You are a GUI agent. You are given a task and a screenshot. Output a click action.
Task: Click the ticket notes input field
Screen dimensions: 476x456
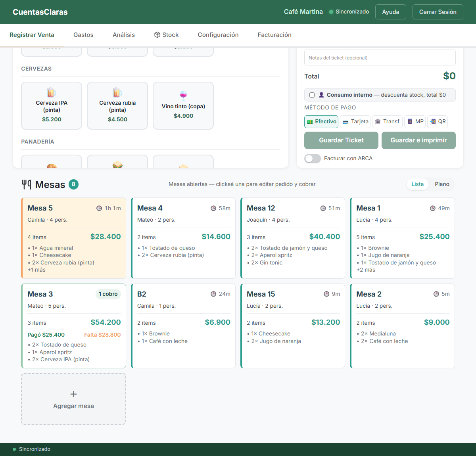380,58
